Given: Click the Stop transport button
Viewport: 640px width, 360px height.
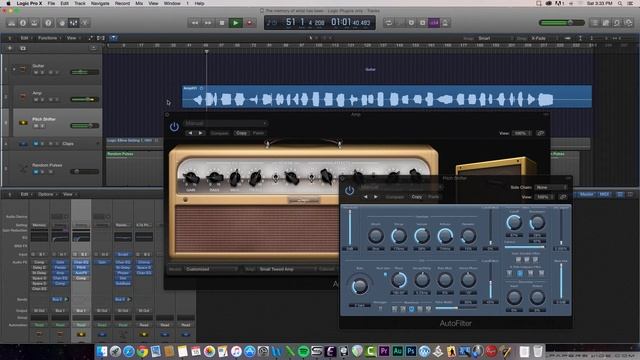Looking at the screenshot, I should [x=222, y=23].
